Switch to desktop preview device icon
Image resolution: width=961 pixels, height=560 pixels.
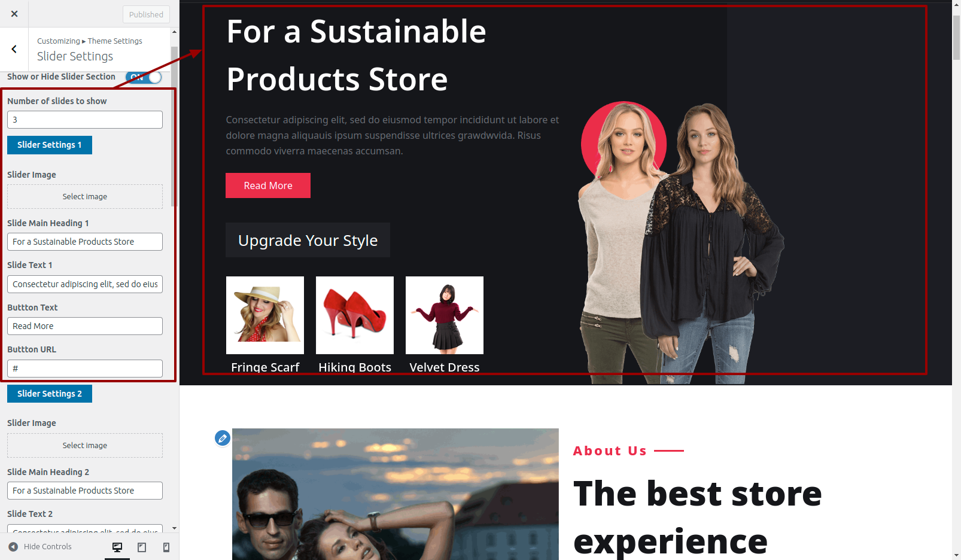pos(117,547)
